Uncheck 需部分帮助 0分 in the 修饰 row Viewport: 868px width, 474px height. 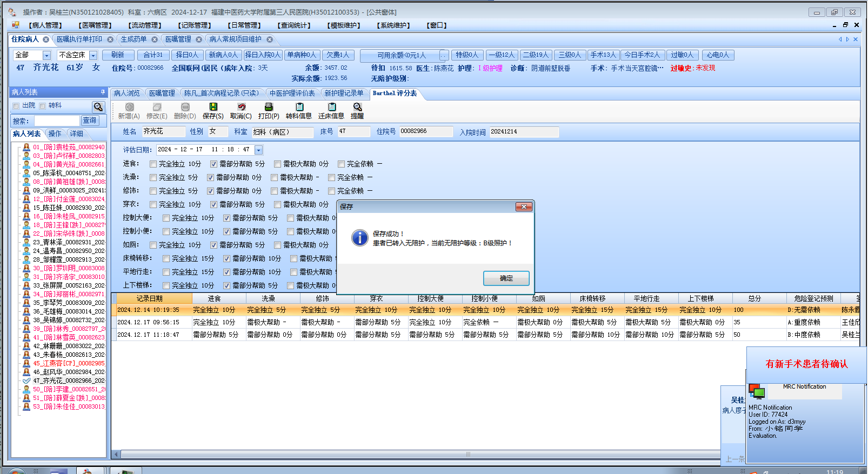pos(211,191)
